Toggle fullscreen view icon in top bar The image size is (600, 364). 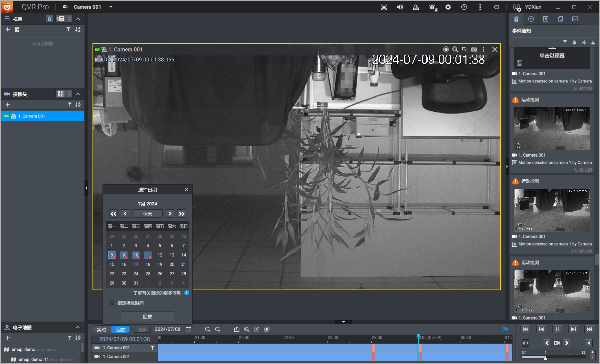[384, 7]
